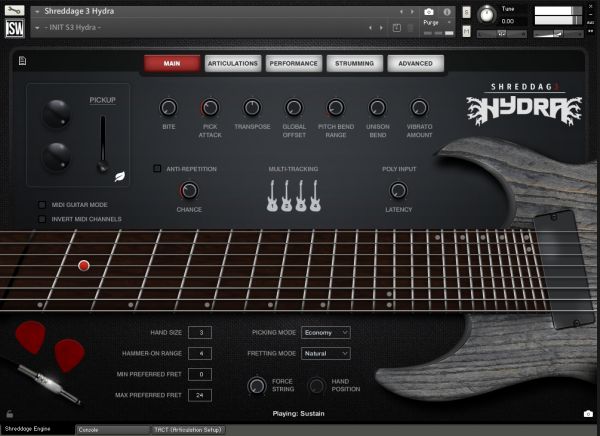Enable Anti-Repetition checkbox

(x=157, y=168)
